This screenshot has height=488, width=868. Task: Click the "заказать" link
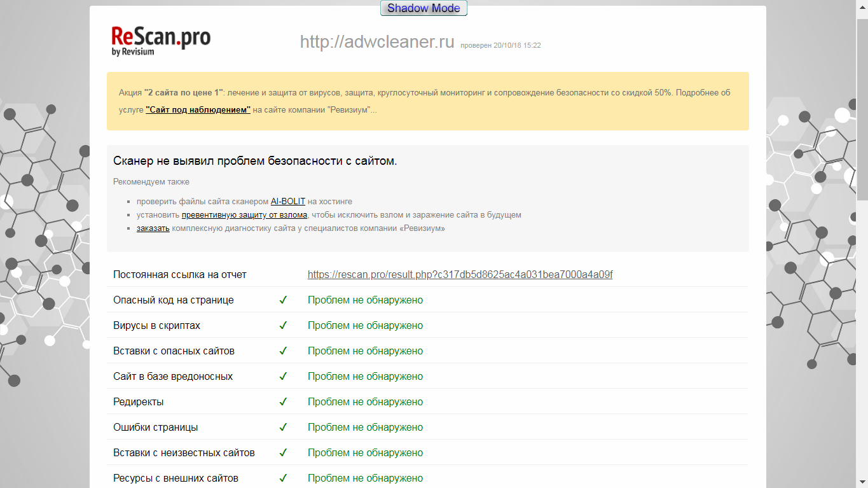click(153, 228)
